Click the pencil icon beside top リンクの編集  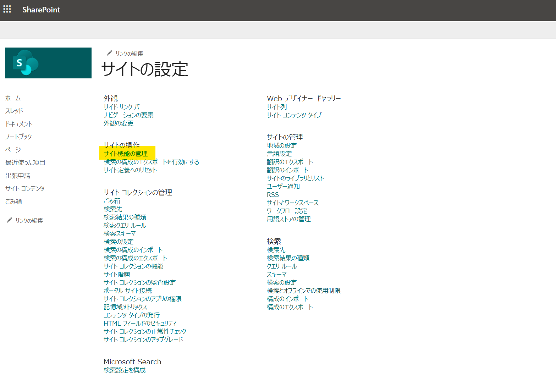[109, 53]
